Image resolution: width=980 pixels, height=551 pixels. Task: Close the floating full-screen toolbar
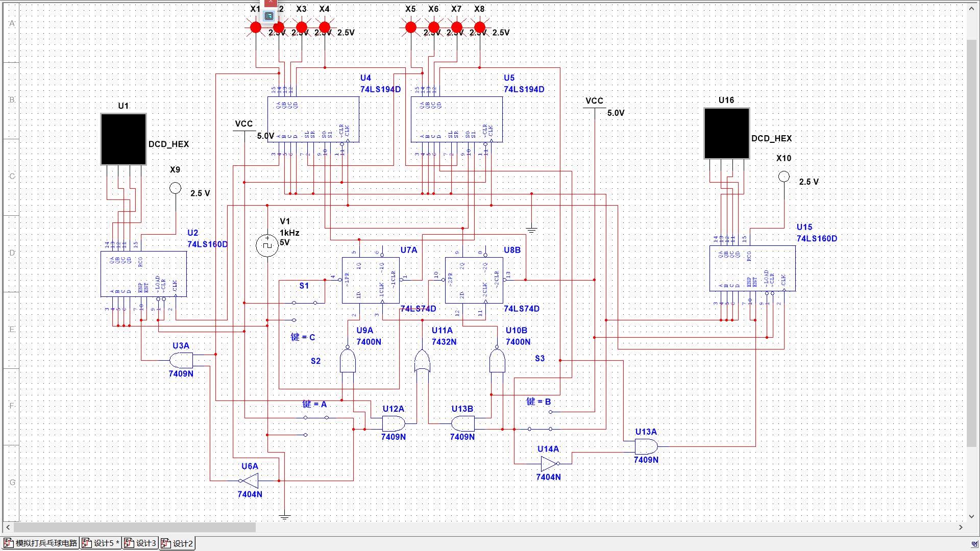pos(270,3)
